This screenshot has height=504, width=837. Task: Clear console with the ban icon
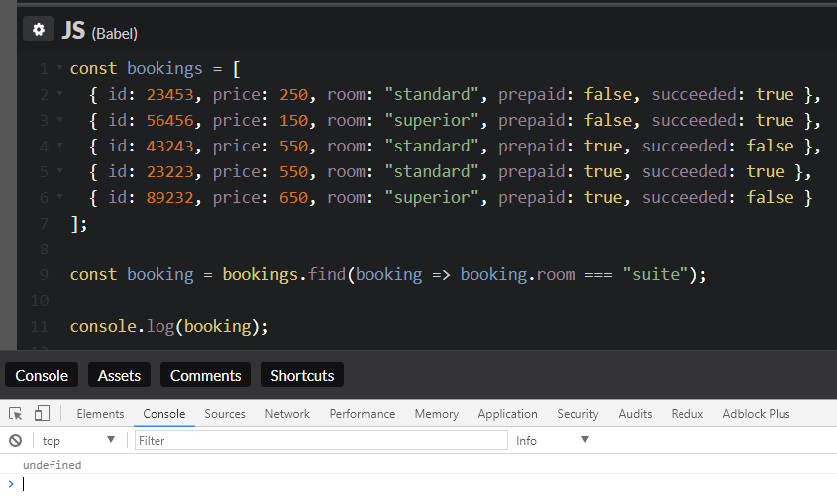[16, 440]
